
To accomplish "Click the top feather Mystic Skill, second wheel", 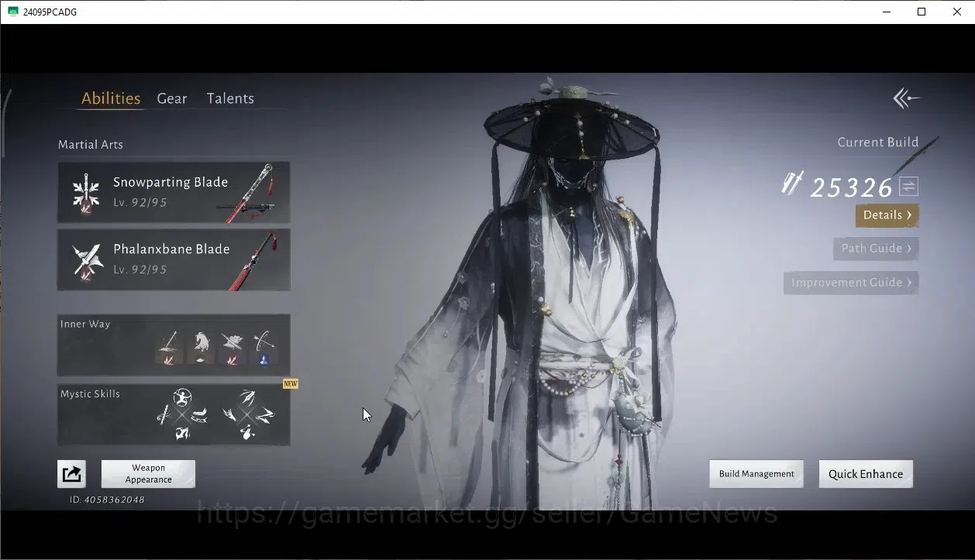I will point(247,398).
